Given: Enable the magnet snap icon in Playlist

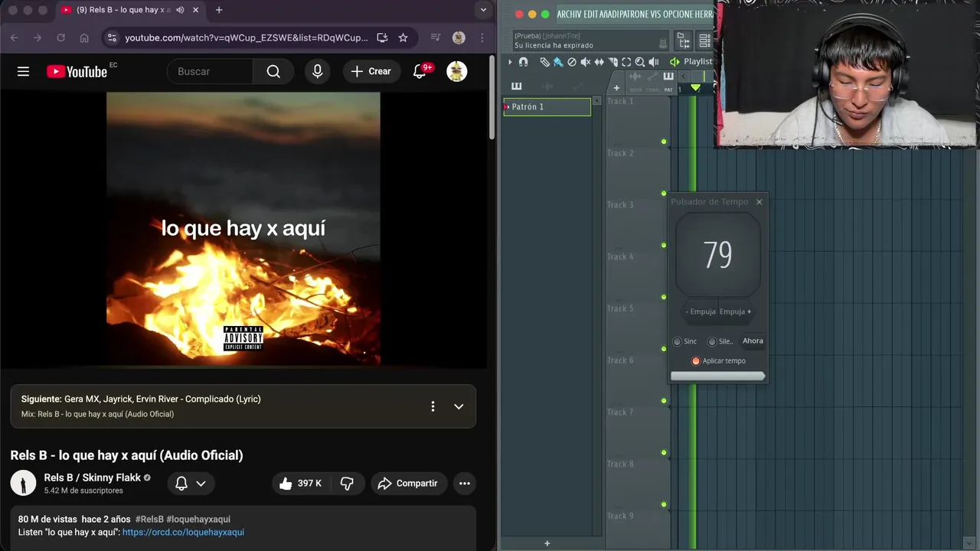Looking at the screenshot, I should click(524, 62).
